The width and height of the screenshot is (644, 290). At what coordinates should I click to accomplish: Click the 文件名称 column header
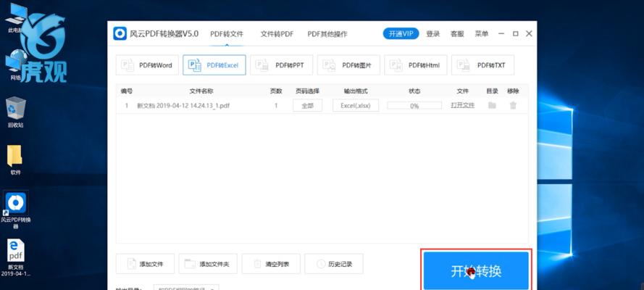tap(201, 91)
